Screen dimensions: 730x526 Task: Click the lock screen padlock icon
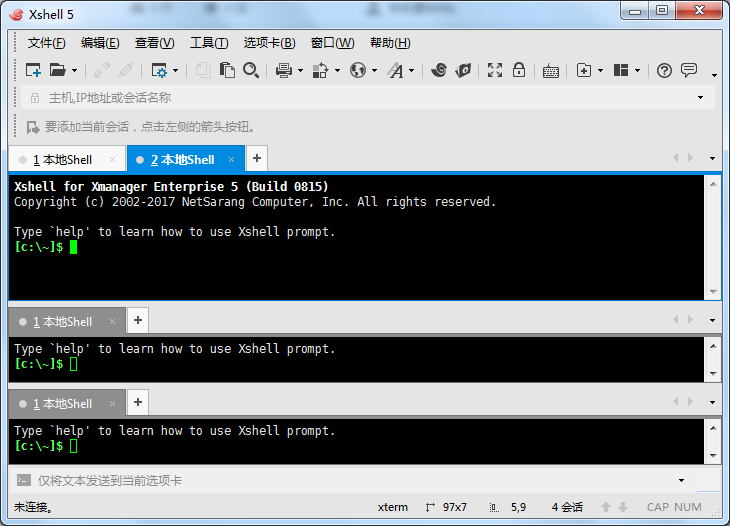click(x=519, y=70)
